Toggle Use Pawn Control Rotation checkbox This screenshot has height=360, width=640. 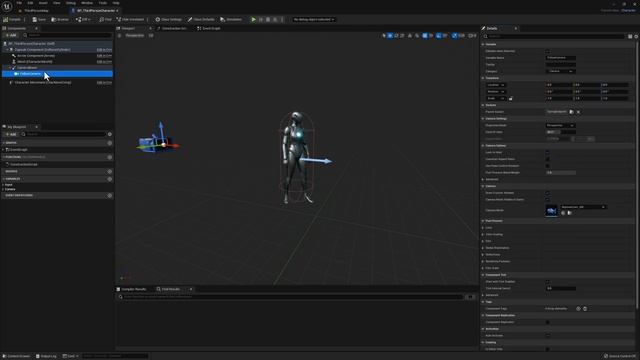(547, 166)
